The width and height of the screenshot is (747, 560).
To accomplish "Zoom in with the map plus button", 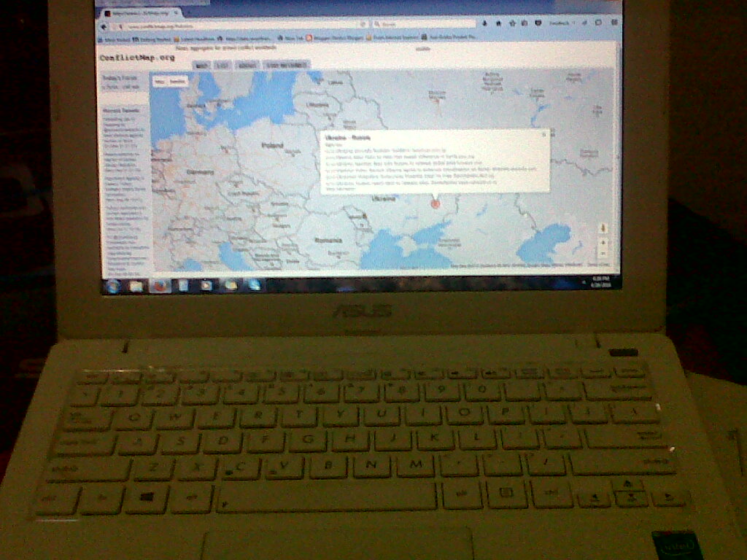I will (603, 244).
